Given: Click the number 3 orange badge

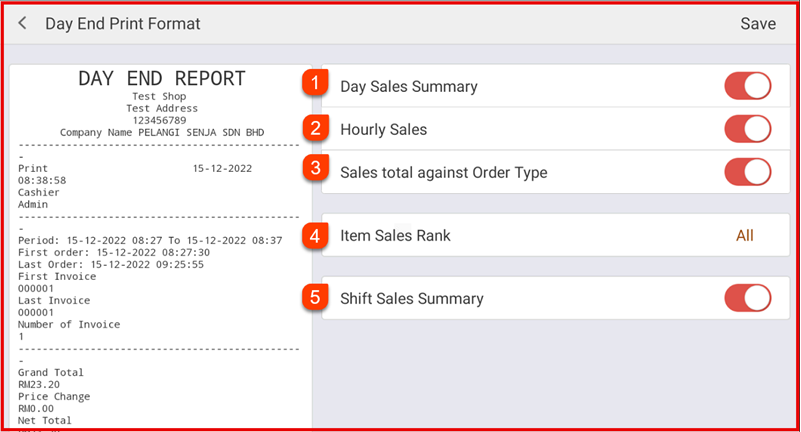Looking at the screenshot, I should coord(316,168).
